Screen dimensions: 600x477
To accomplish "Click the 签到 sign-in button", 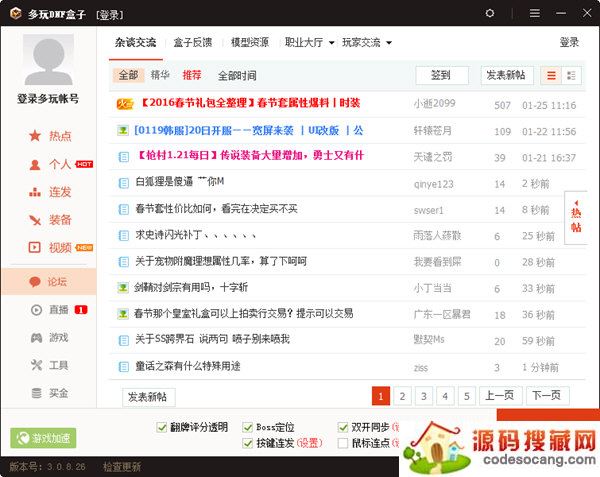I will (x=441, y=76).
